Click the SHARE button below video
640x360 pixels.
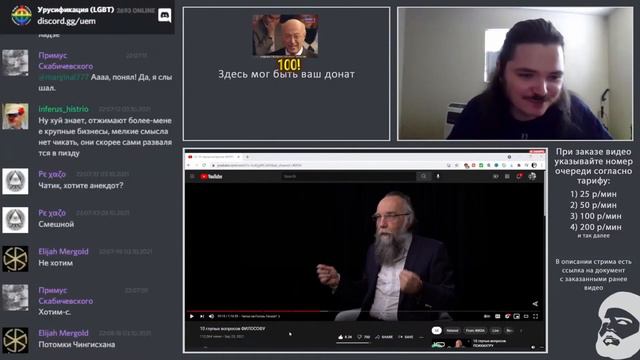point(384,337)
